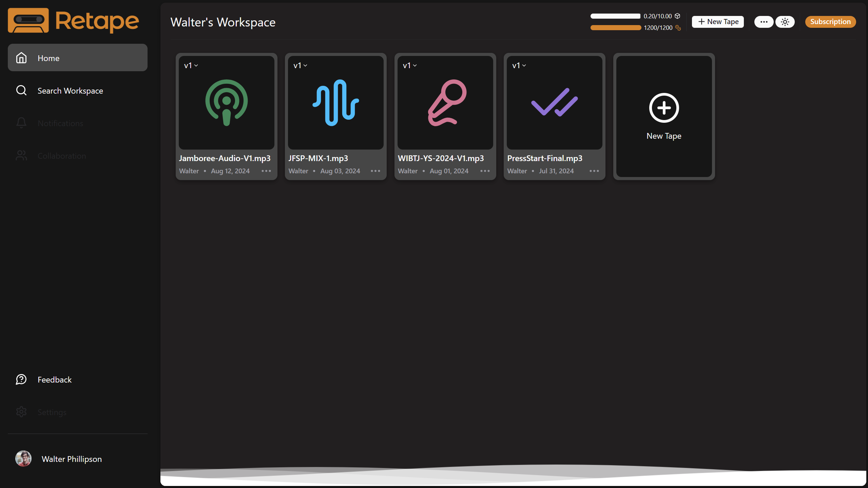Screen dimensions: 868x488
Task: Open the blue waveform JFSP-MIX tape
Action: [335, 102]
